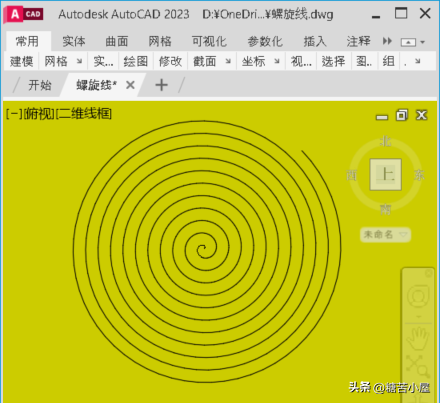Viewport: 440px width, 403px height.
Task: Switch to the 开始 file tab
Action: 40,85
